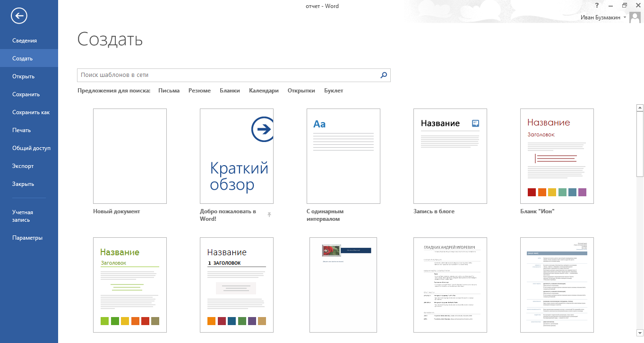Click the search magnifier icon
Screen dimensions: 644x343
tap(384, 75)
